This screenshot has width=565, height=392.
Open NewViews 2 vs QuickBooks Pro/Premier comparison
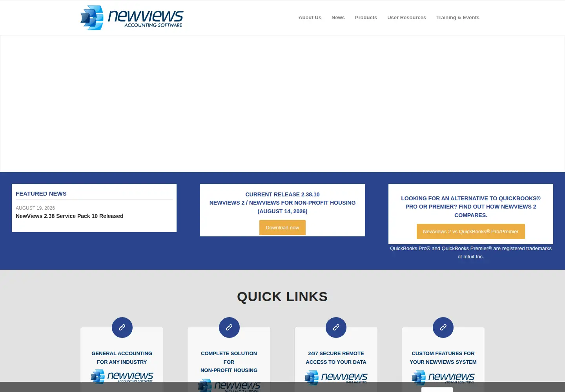(x=471, y=232)
